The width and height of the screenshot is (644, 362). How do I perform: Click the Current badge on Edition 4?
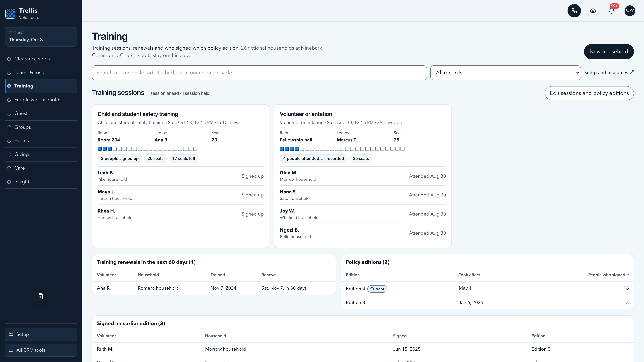377,289
